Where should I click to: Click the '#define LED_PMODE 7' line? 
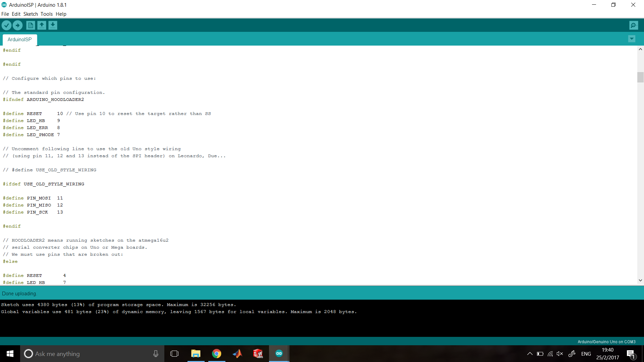pyautogui.click(x=32, y=135)
